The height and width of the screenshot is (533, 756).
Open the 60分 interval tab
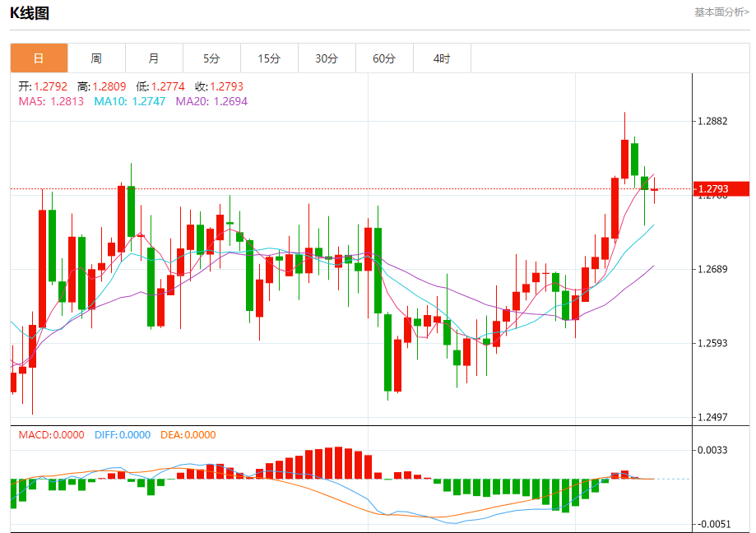point(384,58)
